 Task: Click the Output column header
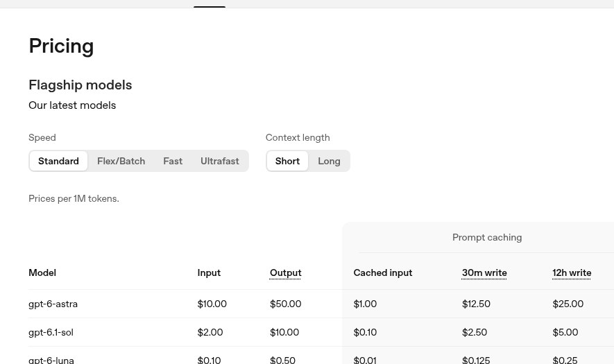pos(285,272)
